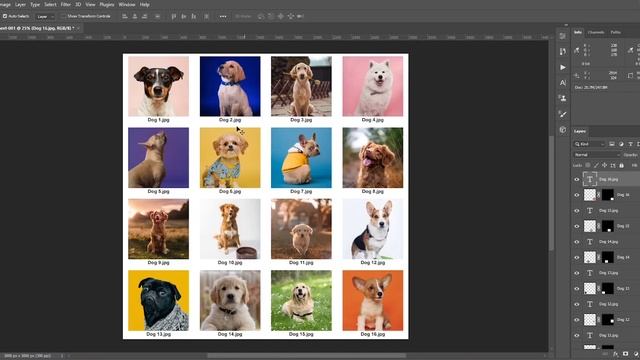
Task: Click Dog 14 layer mask thumbnail
Action: [608, 257]
